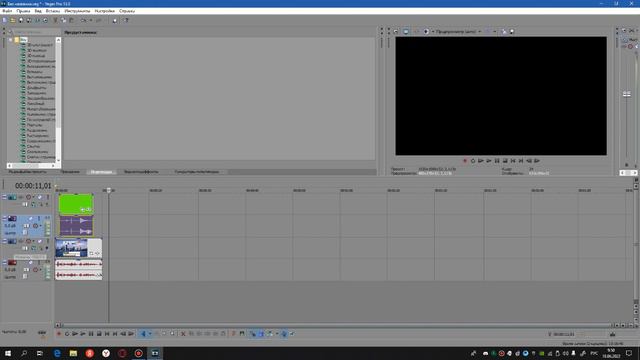Arm the bottom red audio track for recording

[36, 270]
